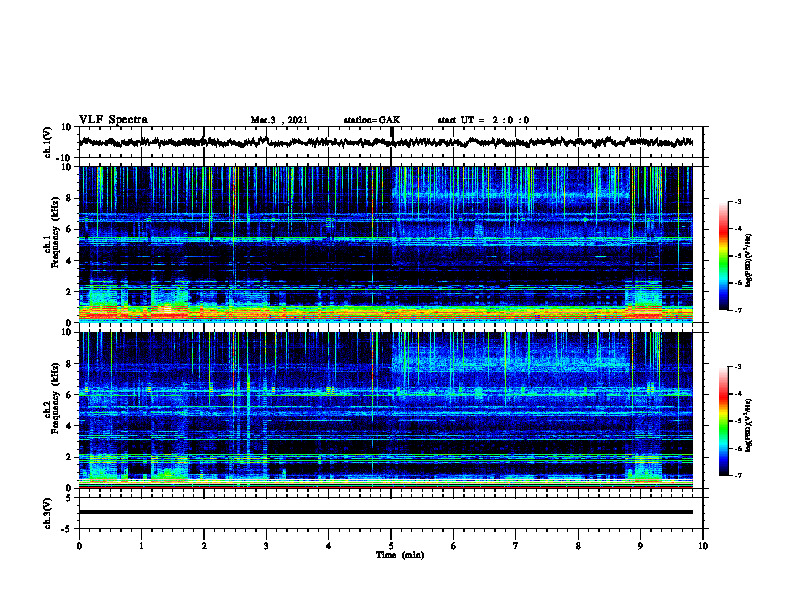Click the ch.1 waveform trace panel
The width and height of the screenshot is (792, 612).
coord(391,142)
